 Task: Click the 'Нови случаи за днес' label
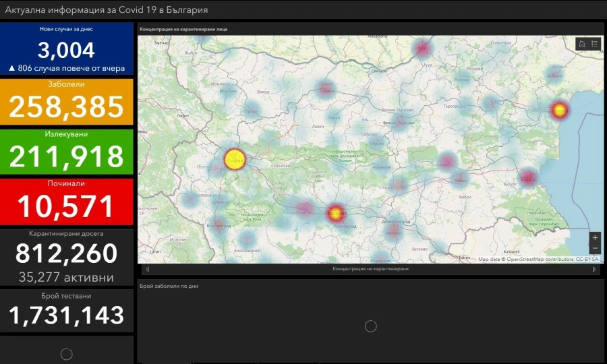(66, 29)
